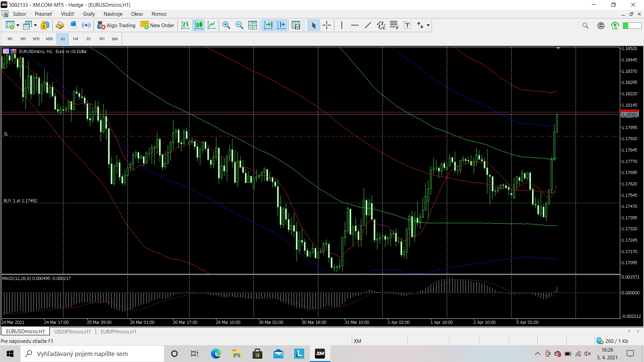Open the chart Profiles icon

tap(28, 25)
